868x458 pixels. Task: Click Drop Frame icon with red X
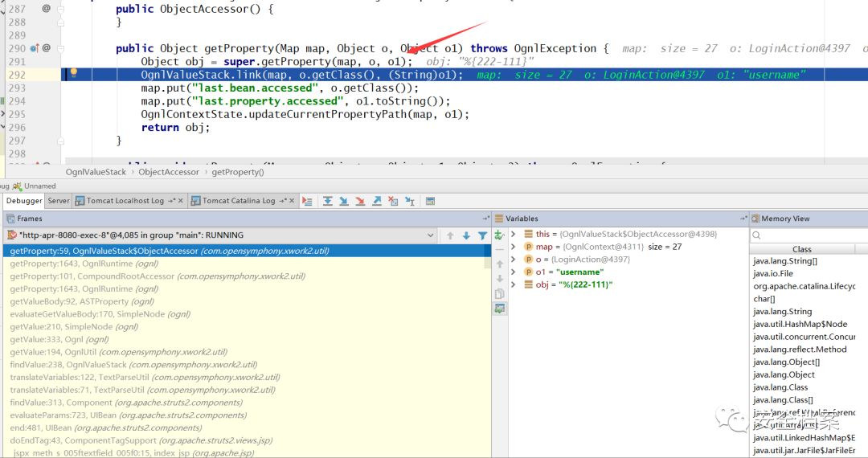click(393, 202)
